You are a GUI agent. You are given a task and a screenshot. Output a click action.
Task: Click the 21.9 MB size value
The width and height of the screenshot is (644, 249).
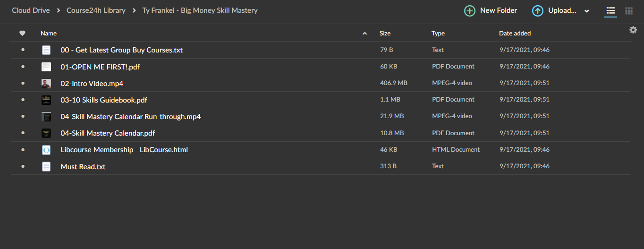tap(392, 116)
